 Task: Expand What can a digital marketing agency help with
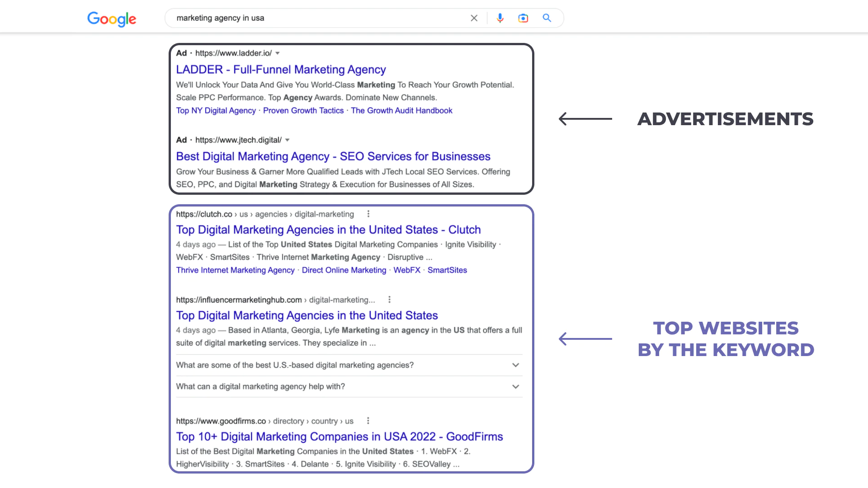(349, 387)
